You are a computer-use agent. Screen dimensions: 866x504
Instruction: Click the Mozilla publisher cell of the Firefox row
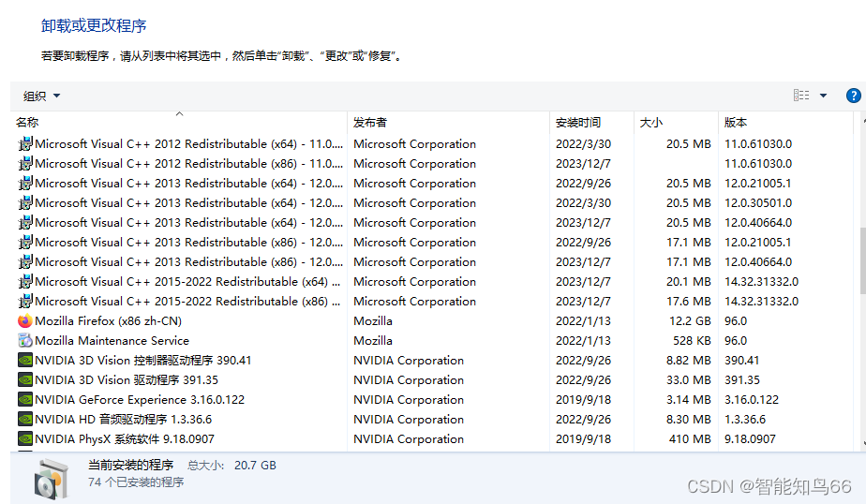[373, 321]
